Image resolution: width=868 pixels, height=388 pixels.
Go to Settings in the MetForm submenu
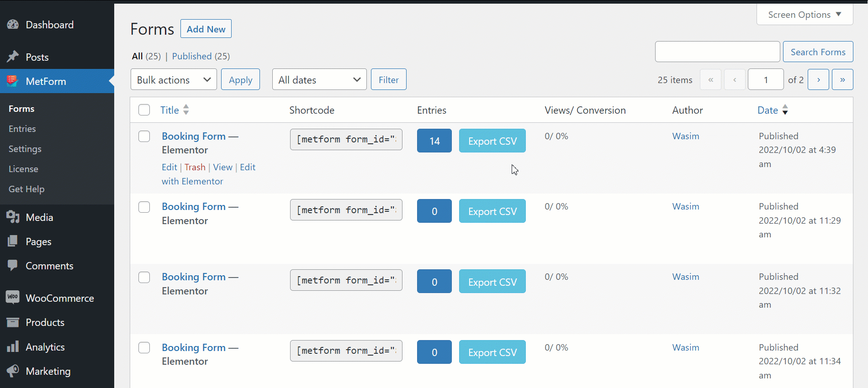pyautogui.click(x=25, y=149)
